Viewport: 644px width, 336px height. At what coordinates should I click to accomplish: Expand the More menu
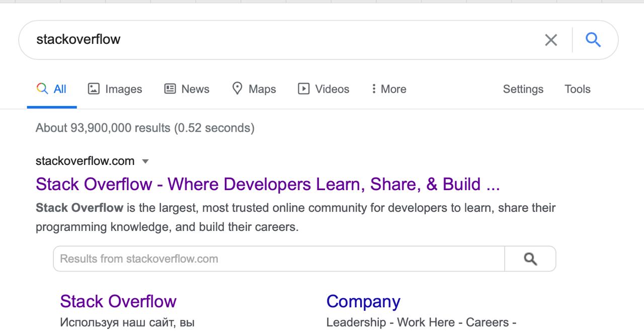point(388,89)
